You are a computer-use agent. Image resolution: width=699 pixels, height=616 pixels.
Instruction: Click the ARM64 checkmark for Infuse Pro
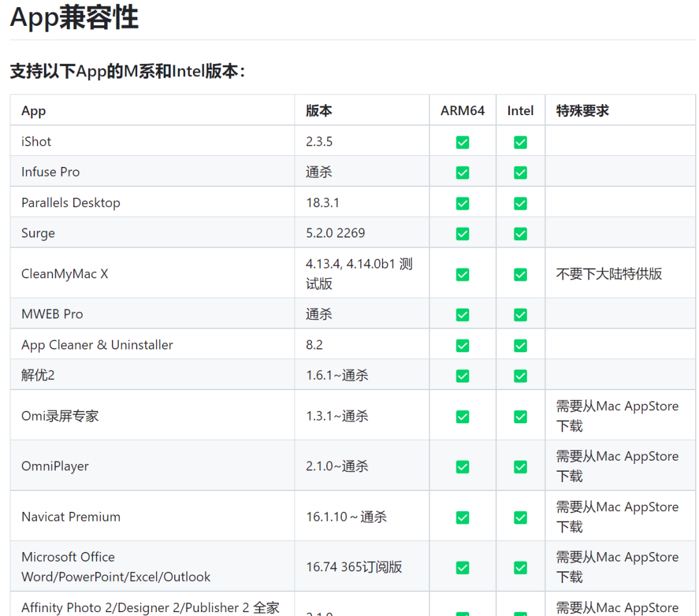[x=462, y=173]
